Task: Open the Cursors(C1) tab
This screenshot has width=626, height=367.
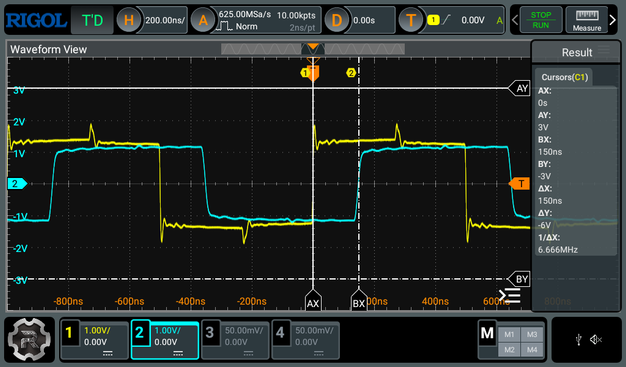Action: pos(564,77)
